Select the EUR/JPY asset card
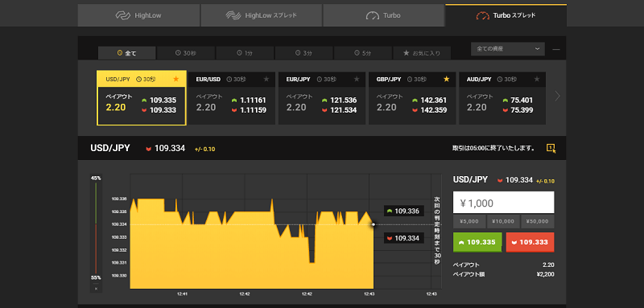Image resolution: width=644 pixels, height=308 pixels. click(322, 98)
